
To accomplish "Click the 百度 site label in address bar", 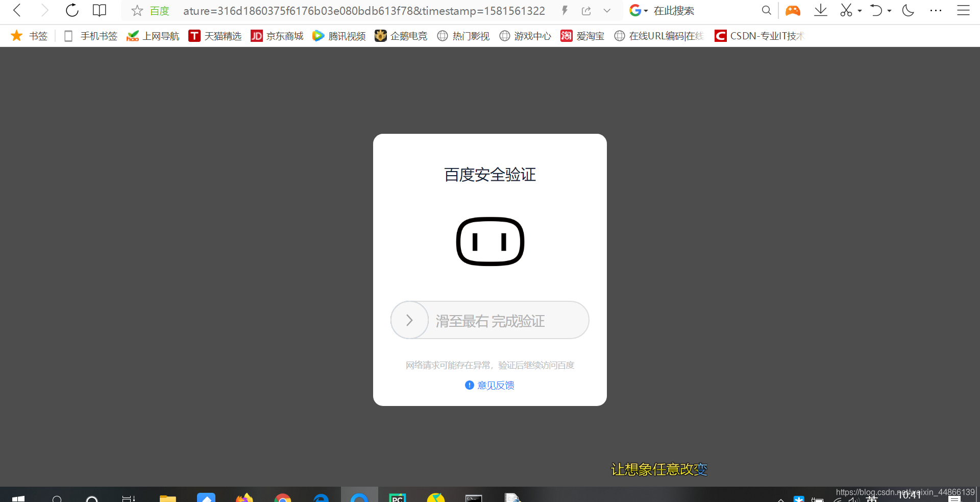I will coord(159,11).
